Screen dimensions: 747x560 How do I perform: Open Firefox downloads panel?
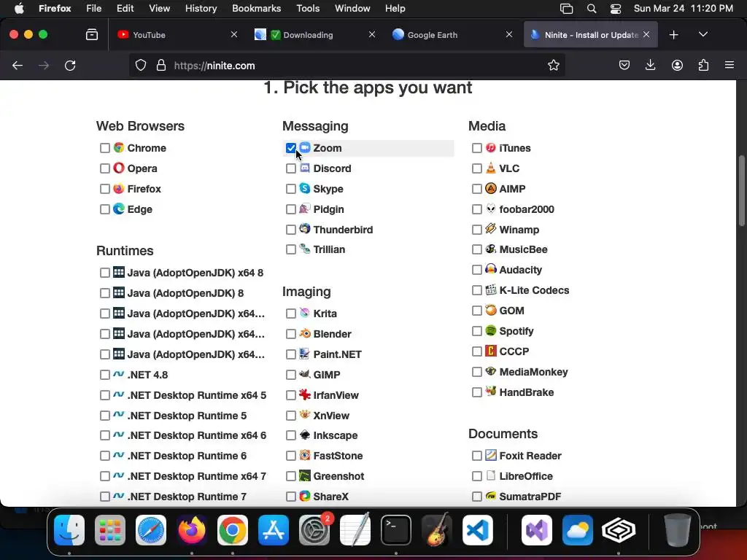pyautogui.click(x=650, y=65)
